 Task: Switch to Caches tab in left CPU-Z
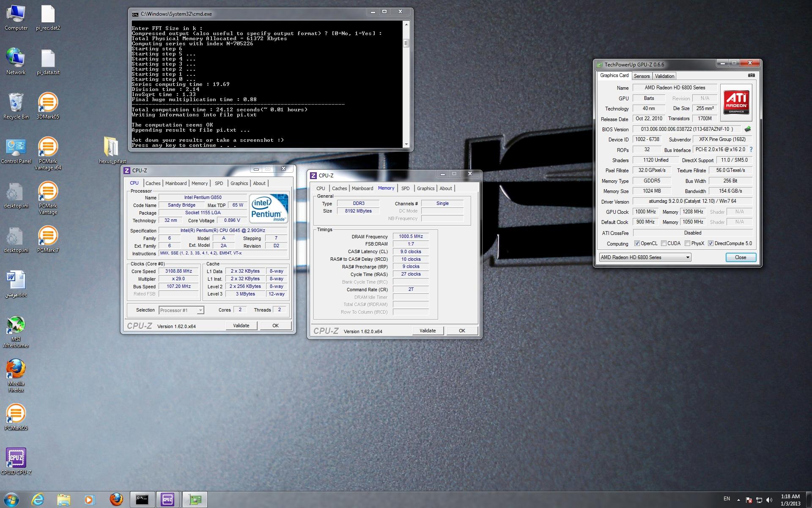coord(153,183)
